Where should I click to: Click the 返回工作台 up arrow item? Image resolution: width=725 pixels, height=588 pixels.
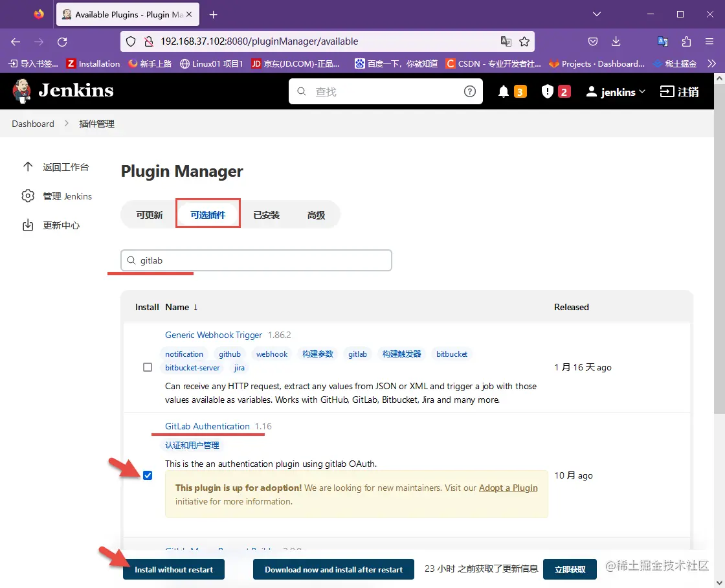(56, 167)
